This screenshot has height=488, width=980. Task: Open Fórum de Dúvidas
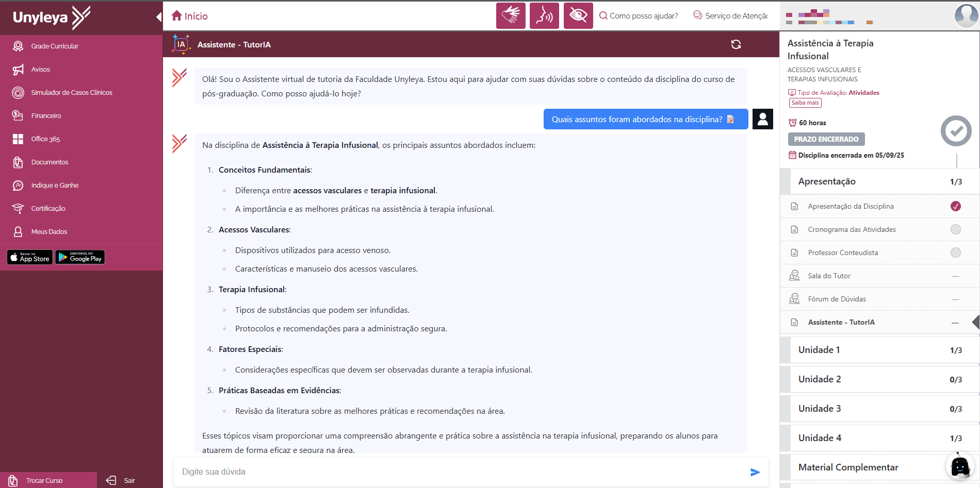point(879,299)
